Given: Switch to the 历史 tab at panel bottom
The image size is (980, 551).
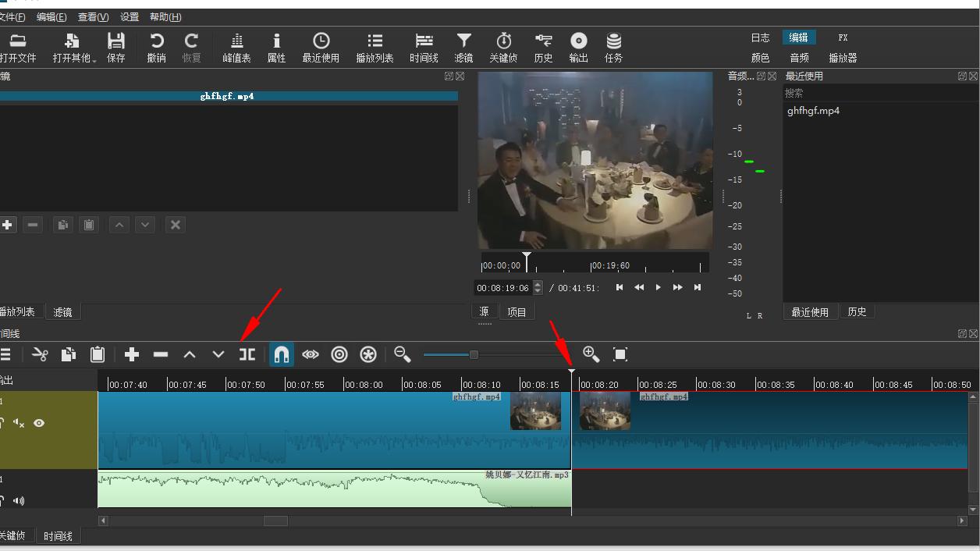Looking at the screenshot, I should point(857,312).
